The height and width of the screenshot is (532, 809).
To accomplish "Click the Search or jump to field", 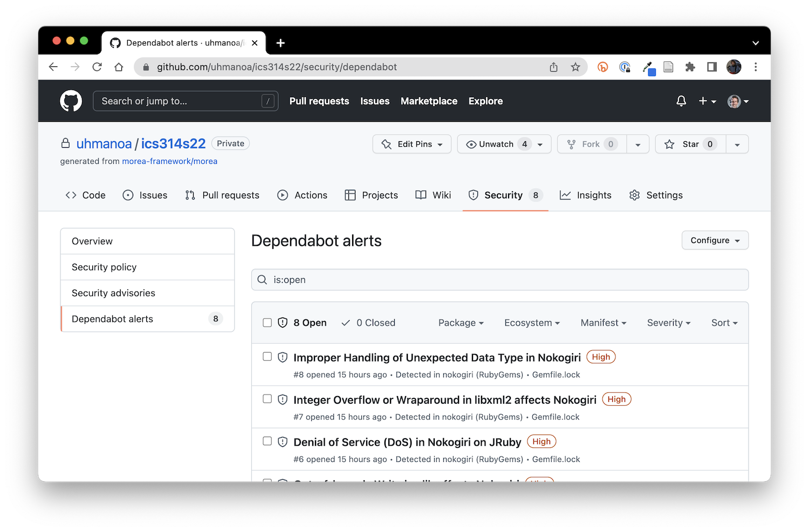I will tap(186, 101).
